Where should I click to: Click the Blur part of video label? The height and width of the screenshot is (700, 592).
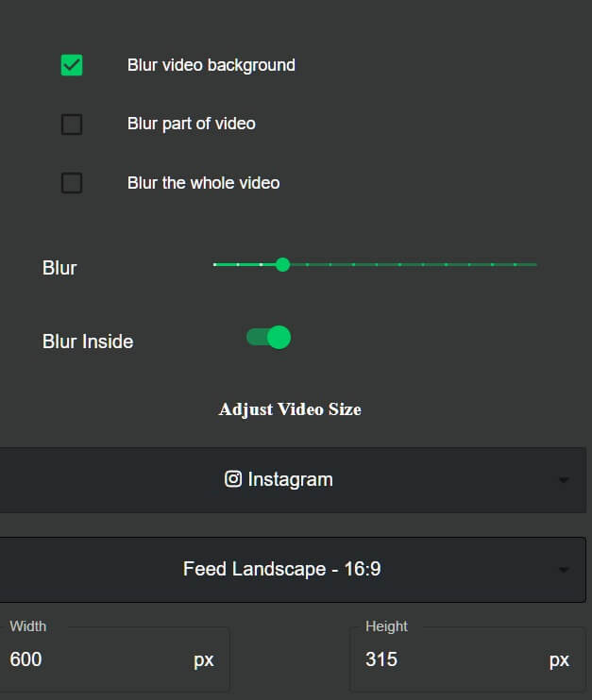[x=192, y=124]
